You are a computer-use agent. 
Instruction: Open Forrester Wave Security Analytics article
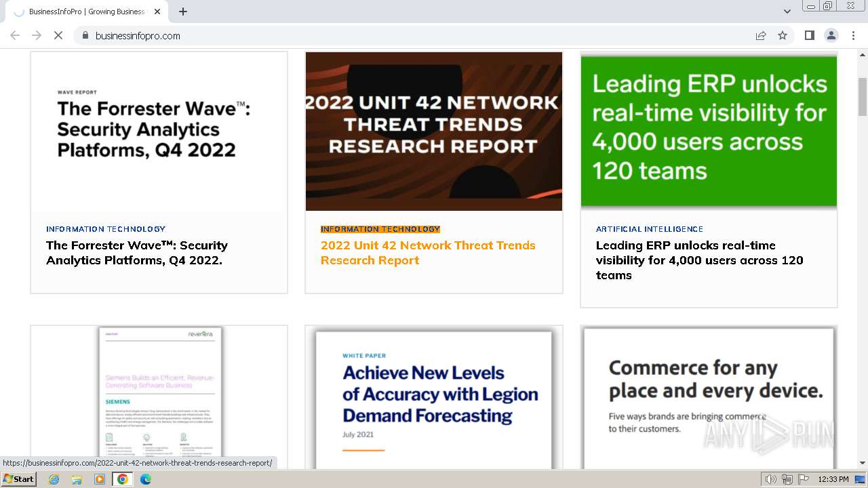pos(137,253)
